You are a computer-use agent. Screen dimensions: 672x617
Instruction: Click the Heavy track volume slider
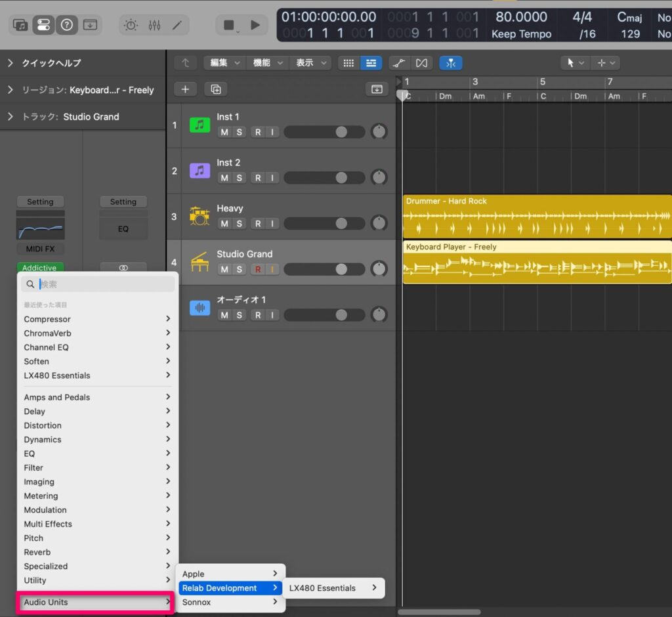point(324,223)
